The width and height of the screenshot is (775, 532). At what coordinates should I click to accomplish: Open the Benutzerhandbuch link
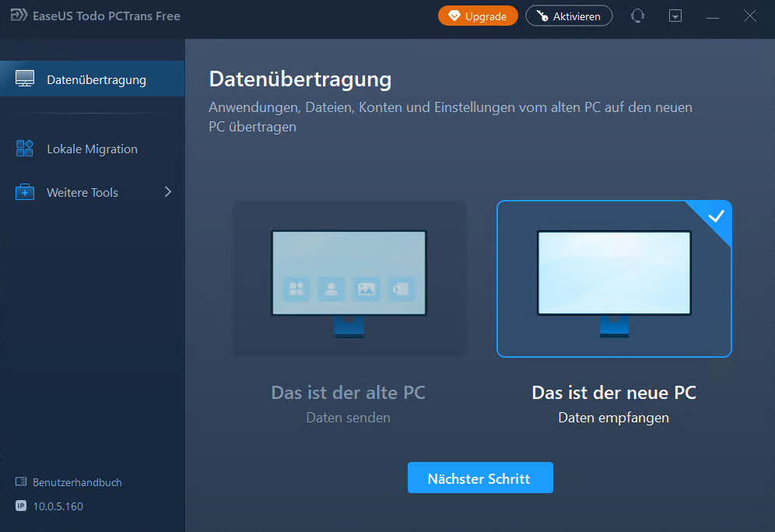(x=77, y=482)
